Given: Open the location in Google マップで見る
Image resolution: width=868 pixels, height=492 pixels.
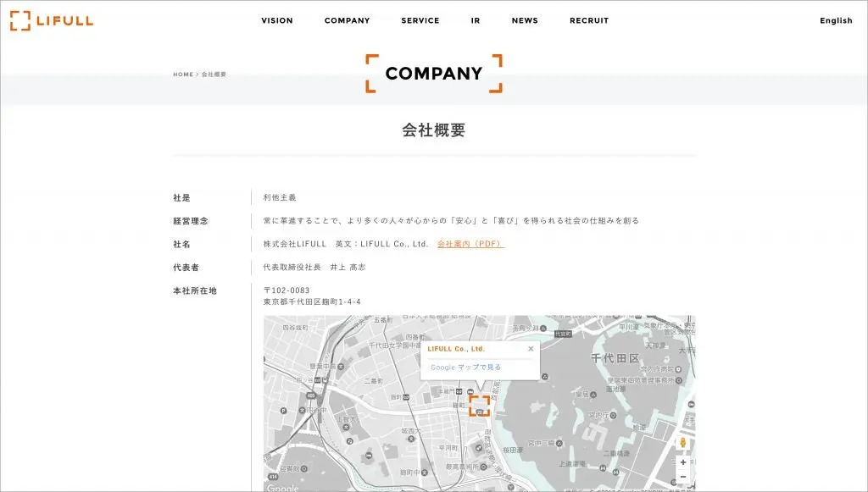Looking at the screenshot, I should pyautogui.click(x=467, y=367).
